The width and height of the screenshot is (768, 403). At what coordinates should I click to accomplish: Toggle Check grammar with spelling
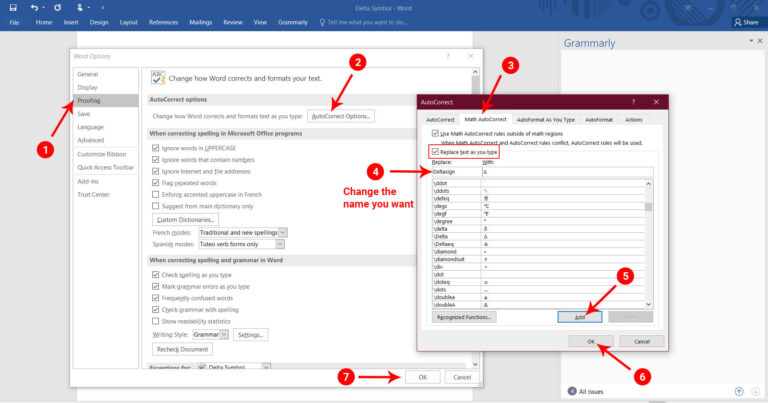[155, 309]
